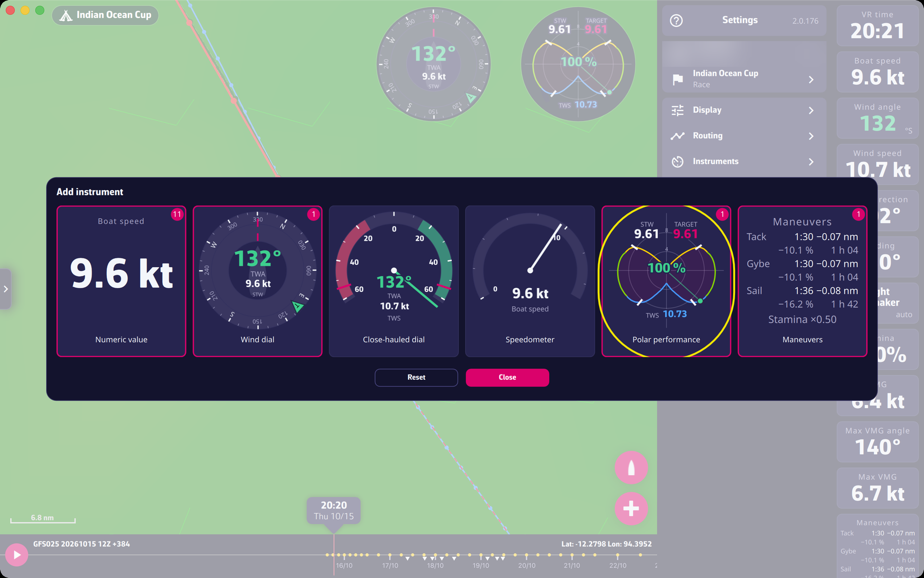Click the GFS025 forecast model label
Image resolution: width=924 pixels, height=578 pixels.
[82, 544]
